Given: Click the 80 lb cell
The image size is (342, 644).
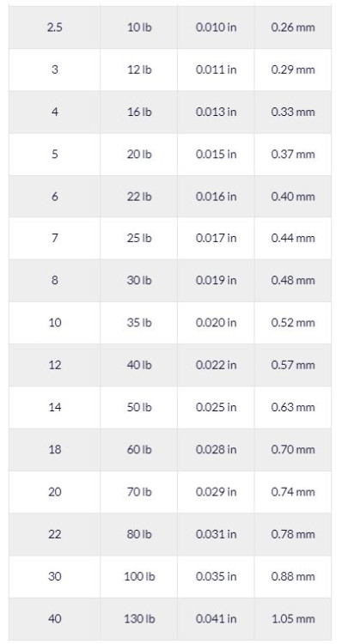Looking at the screenshot, I should tap(139, 534).
